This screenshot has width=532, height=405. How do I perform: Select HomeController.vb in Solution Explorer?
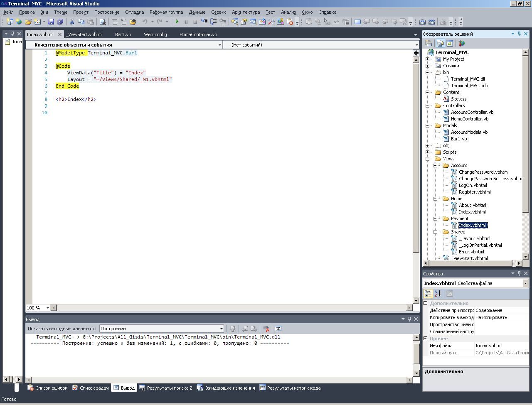[x=470, y=119]
